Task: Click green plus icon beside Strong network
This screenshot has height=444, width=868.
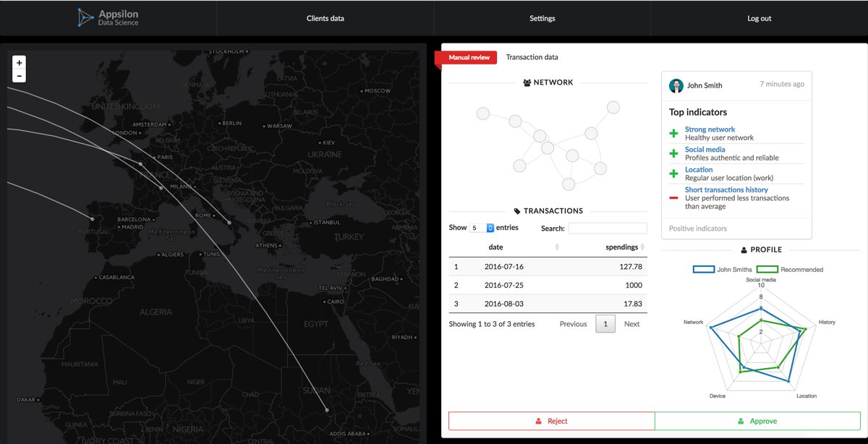Action: point(673,134)
